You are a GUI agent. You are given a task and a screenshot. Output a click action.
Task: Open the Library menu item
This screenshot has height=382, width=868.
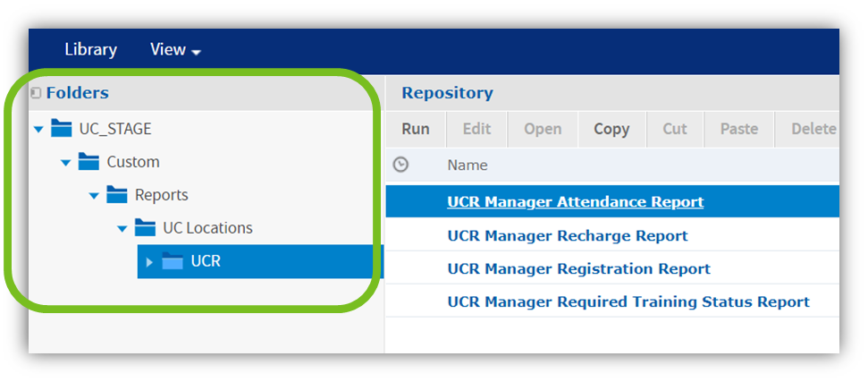90,50
